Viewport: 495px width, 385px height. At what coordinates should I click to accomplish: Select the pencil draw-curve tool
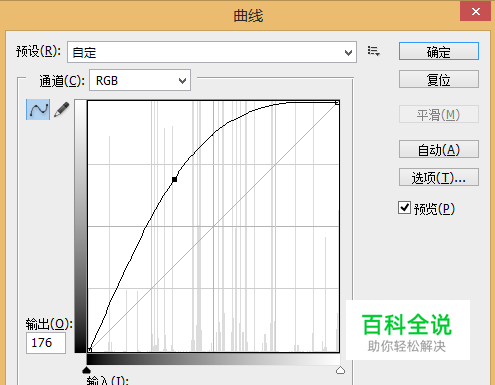(x=62, y=109)
